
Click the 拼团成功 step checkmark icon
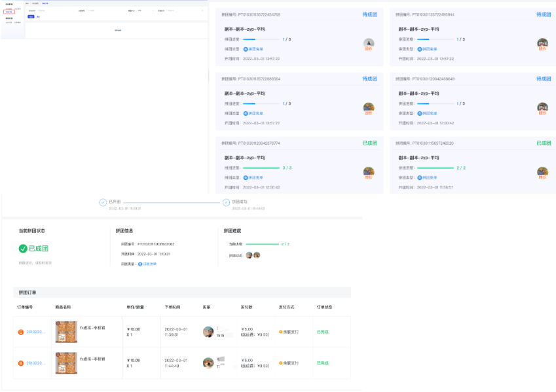tap(227, 202)
